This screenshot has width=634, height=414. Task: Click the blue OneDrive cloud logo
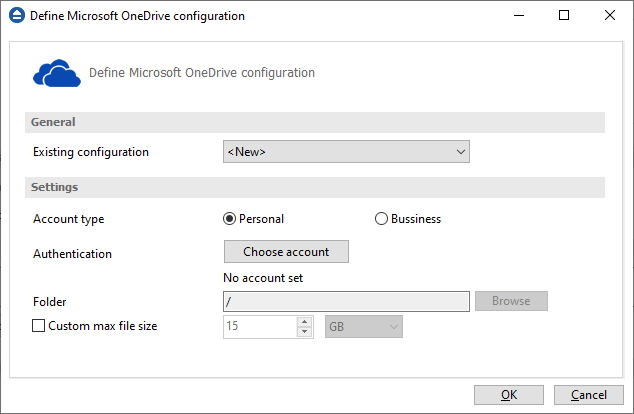coord(57,73)
